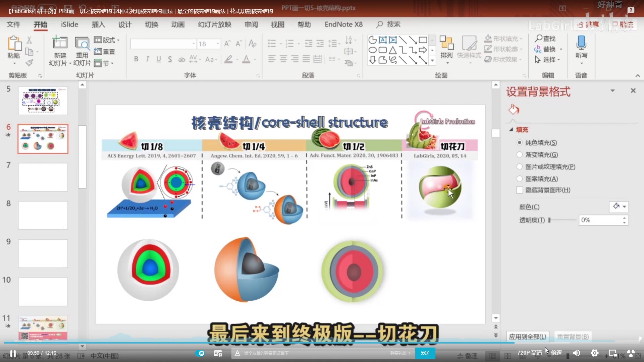This screenshot has width=644, height=362.
Task: Click the Increase Font Size icon
Action: [227, 44]
